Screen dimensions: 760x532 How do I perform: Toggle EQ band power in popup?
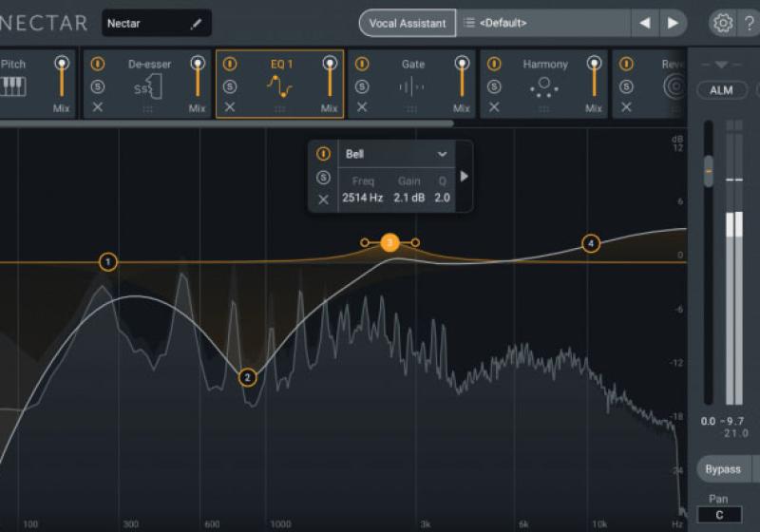[x=323, y=154]
